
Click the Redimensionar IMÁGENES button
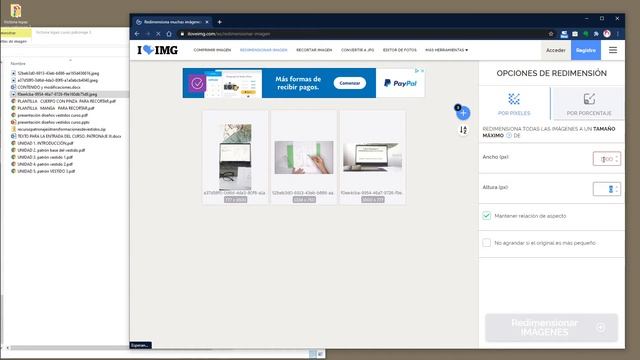[551, 327]
